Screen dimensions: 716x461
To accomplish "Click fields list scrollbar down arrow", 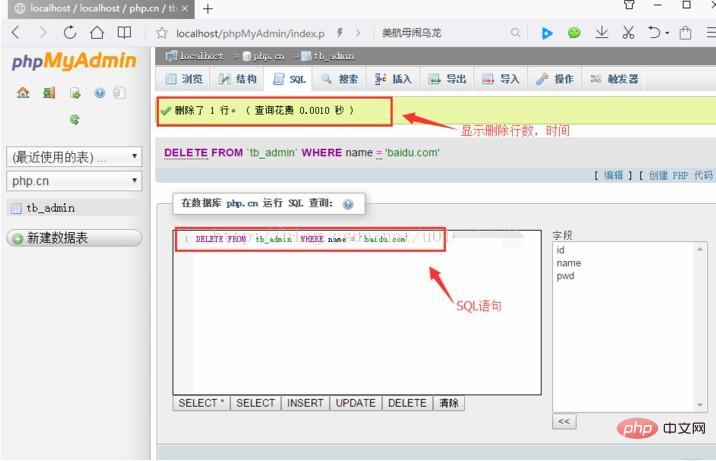I will tap(700, 405).
